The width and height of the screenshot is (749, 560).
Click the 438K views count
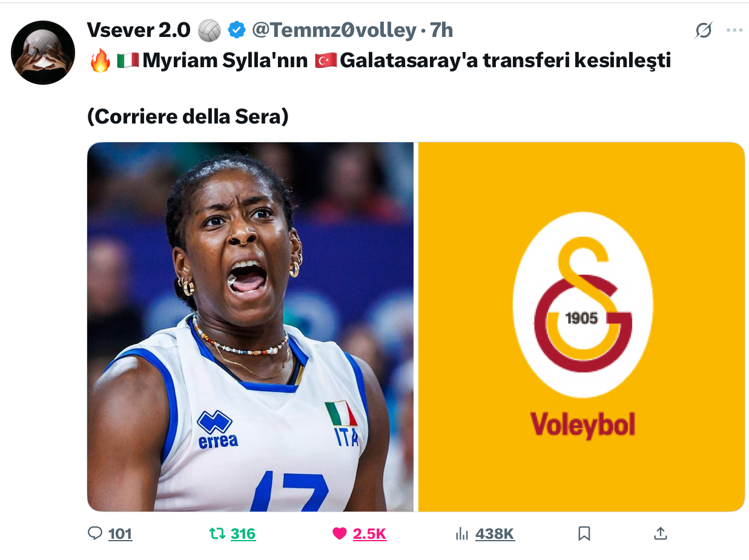click(495, 534)
